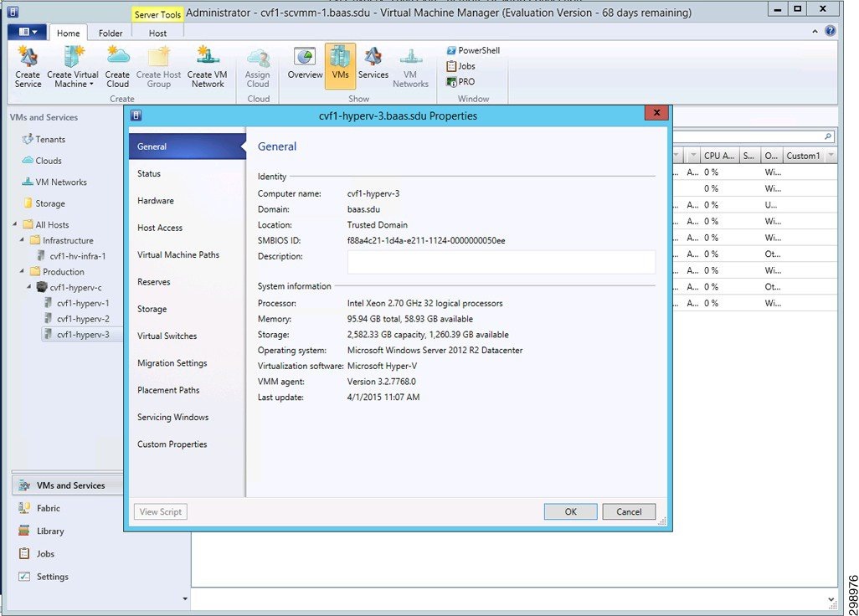The width and height of the screenshot is (859, 616).
Task: Open the help icon in ribbon corner
Action: pos(831,31)
